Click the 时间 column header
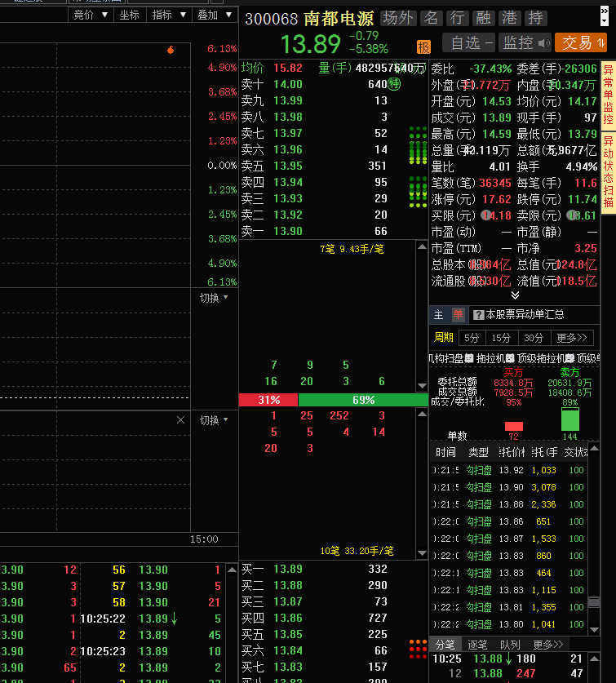The image size is (616, 683). pos(445,452)
